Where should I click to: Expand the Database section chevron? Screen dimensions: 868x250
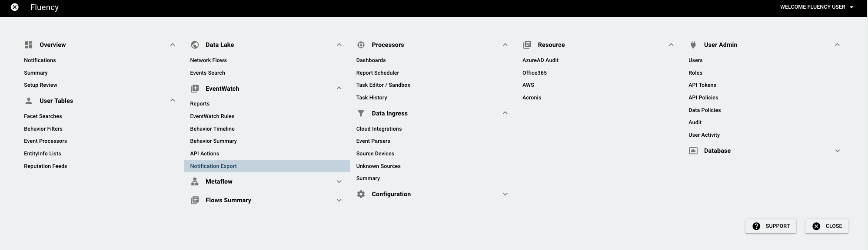[838, 151]
